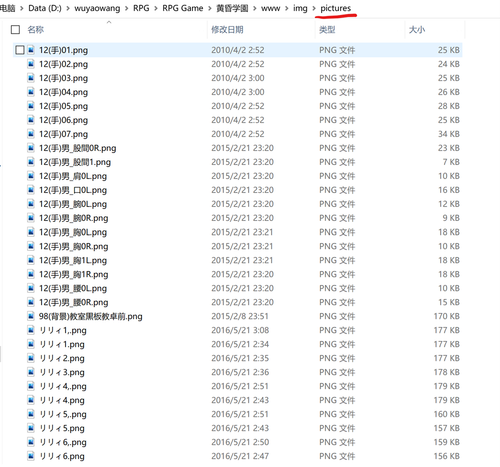
Task: Select file 12(手)男_股間0R.png
Action: 78,148
